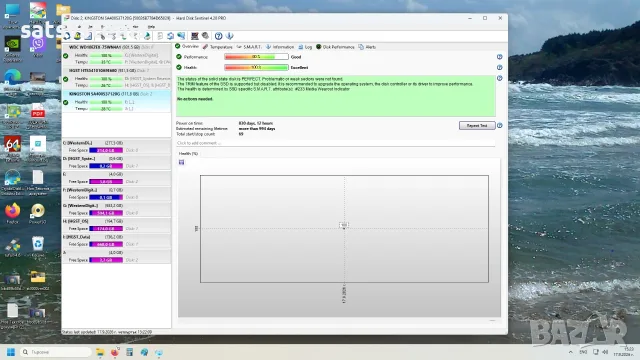Click the help icon next to Repeat Test
The image size is (640, 360).
click(x=500, y=125)
